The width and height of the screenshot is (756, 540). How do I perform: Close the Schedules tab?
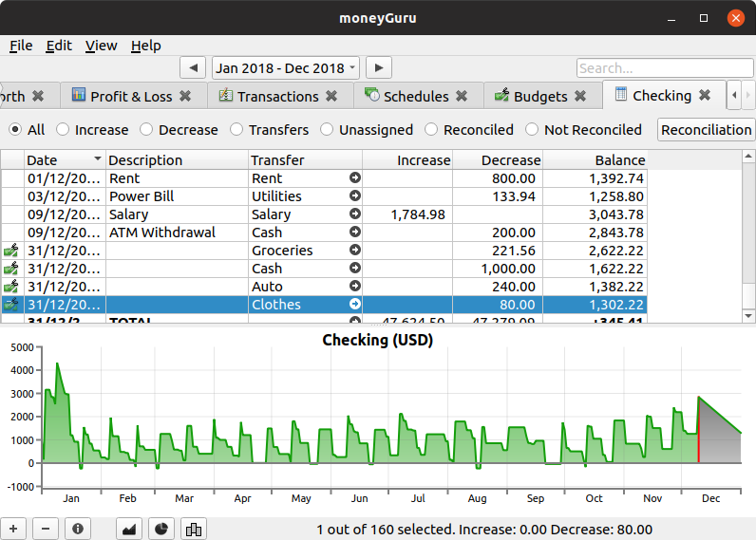coord(462,96)
